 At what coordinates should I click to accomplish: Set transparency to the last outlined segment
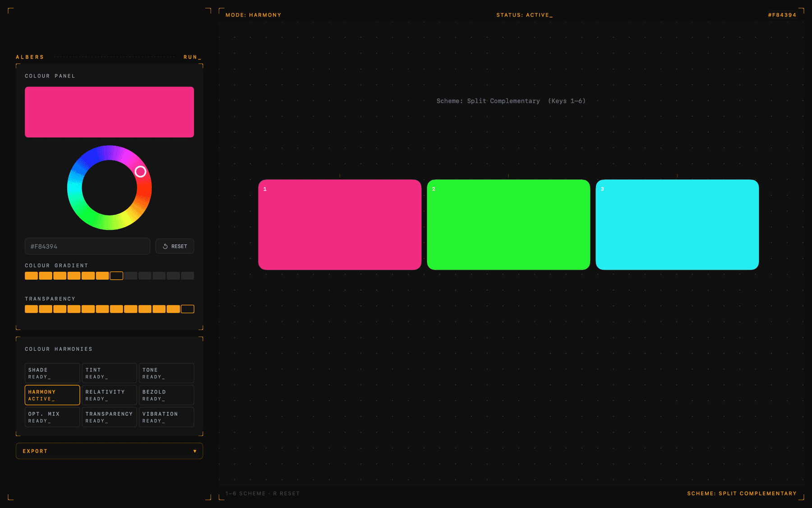pos(187,309)
